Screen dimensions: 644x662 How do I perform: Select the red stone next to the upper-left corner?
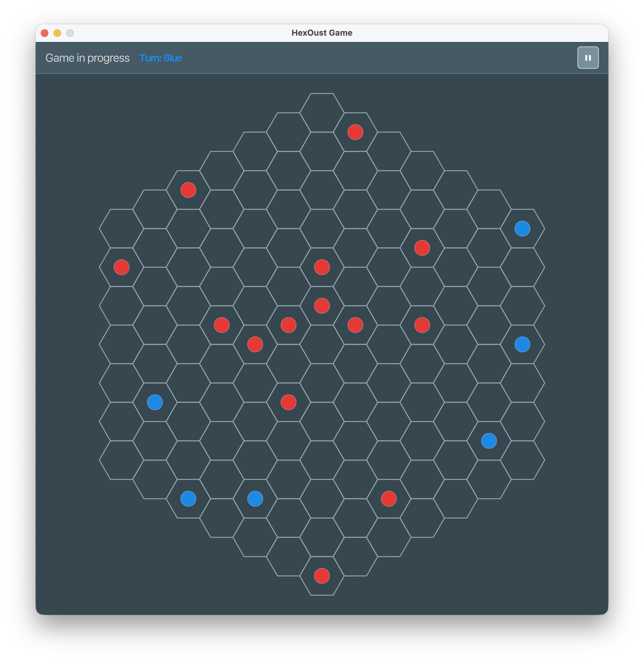point(188,190)
